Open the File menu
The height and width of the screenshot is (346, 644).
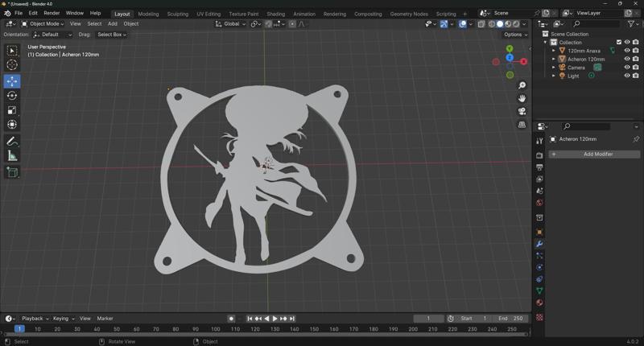[19, 13]
